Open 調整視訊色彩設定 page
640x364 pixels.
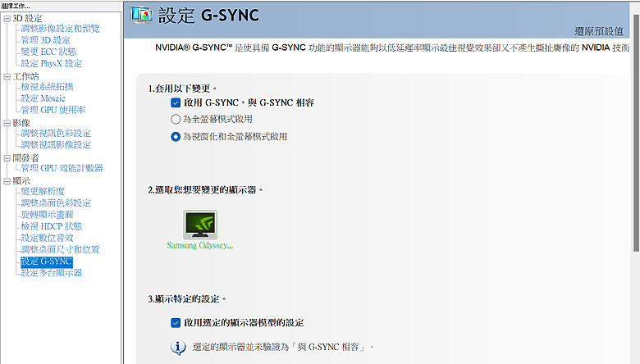click(56, 133)
